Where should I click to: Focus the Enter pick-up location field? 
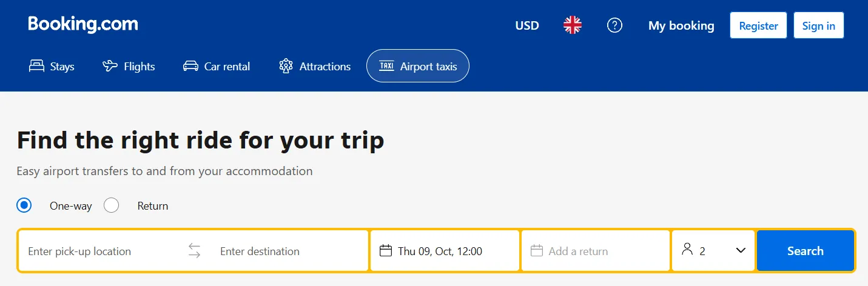tap(100, 251)
